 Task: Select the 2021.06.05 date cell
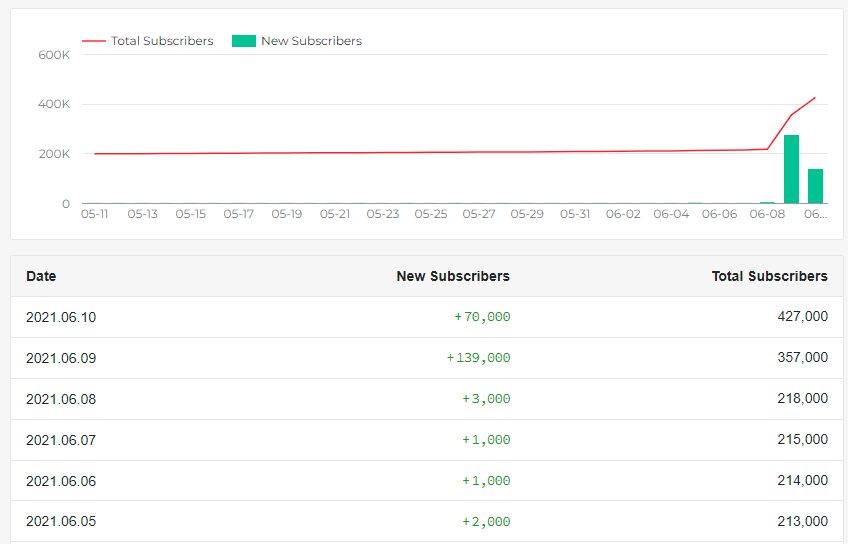(x=61, y=521)
